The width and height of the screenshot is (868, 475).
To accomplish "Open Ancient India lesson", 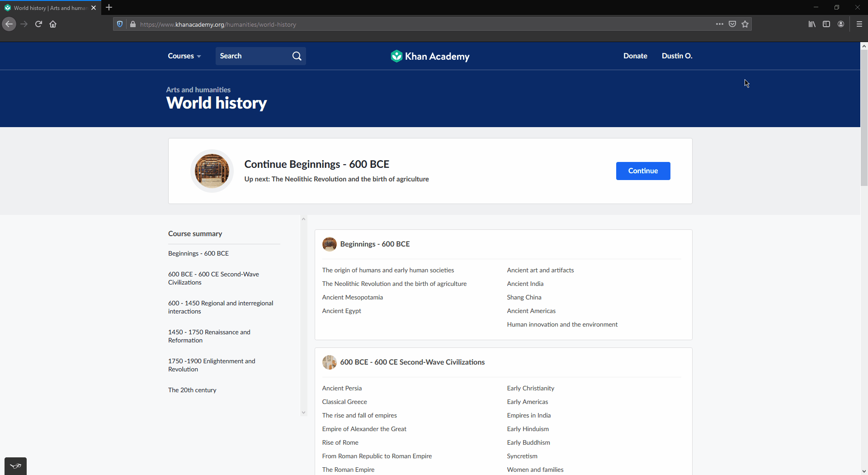I will 525,284.
